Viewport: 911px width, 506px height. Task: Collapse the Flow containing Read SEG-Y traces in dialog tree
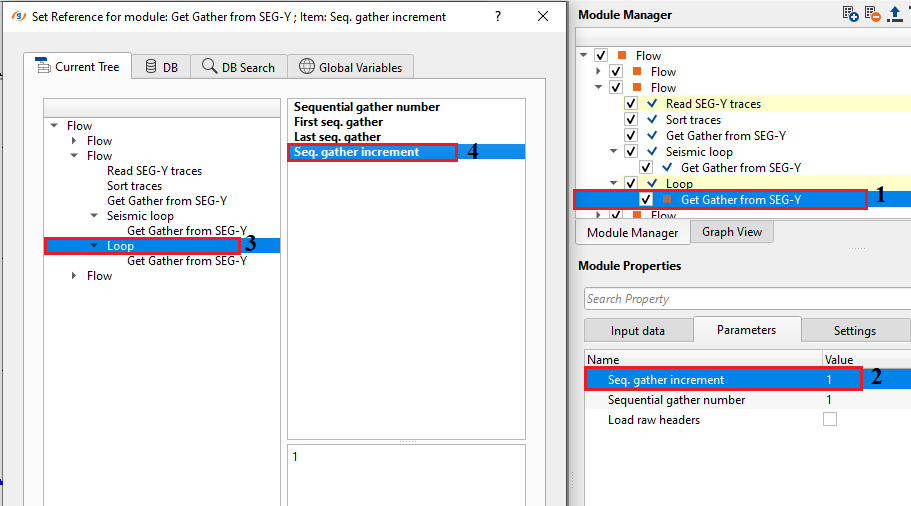point(74,156)
